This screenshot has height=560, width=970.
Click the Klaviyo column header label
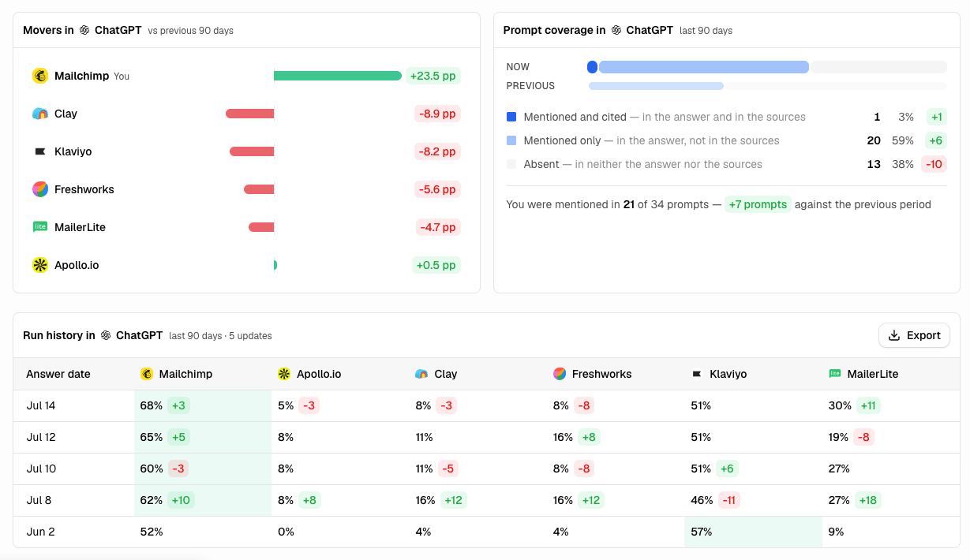tap(728, 374)
